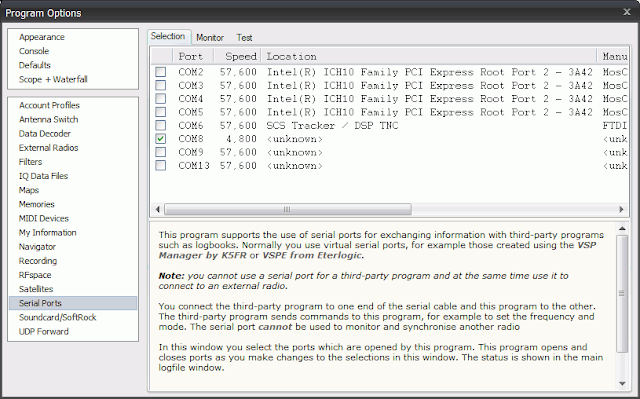Click the down arrow of description scrollbar
The image size is (640, 399).
pyautogui.click(x=622, y=383)
